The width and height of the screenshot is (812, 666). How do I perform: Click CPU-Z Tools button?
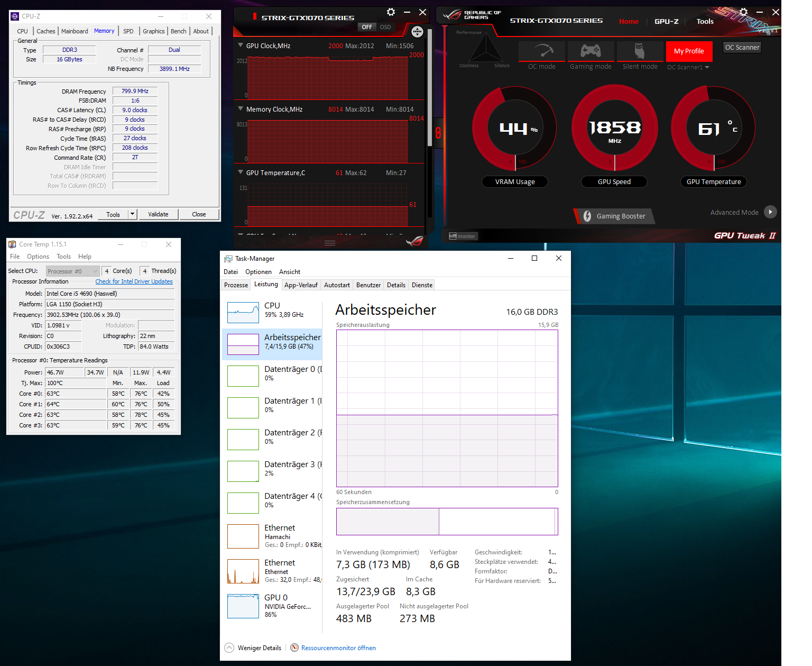click(113, 214)
